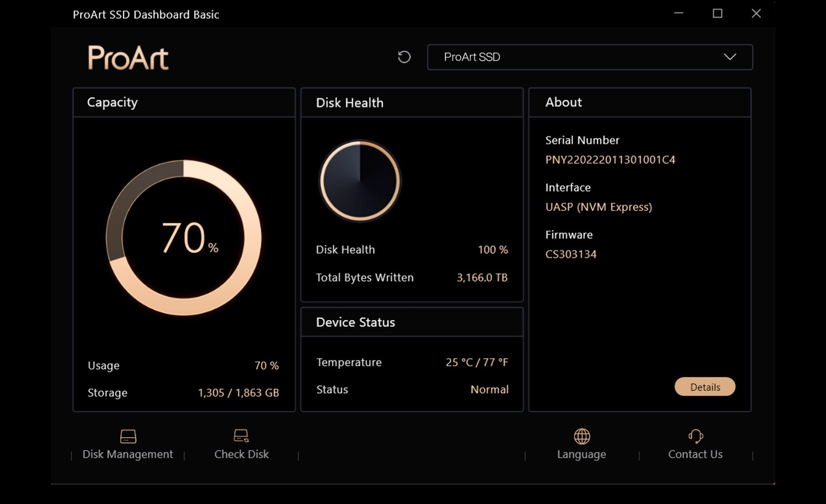This screenshot has width=826, height=504.
Task: Click the Contact Us headset icon
Action: coord(696,436)
